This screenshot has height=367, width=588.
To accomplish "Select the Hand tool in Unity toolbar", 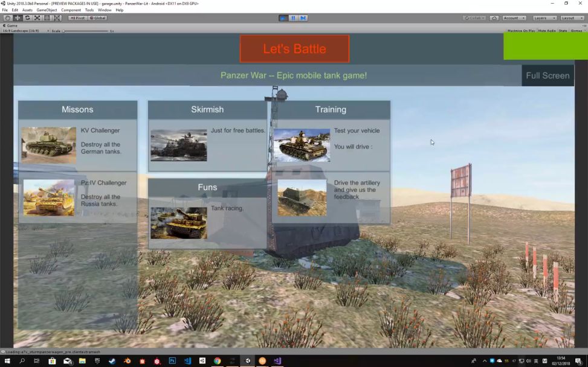I will click(x=8, y=18).
